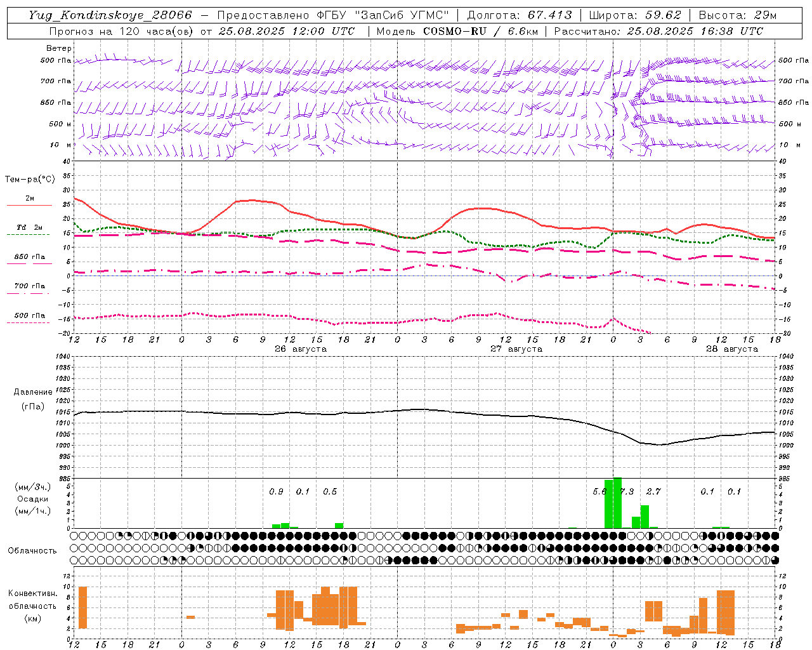Viewport: 812px width, 650px height.
Task: Click the Осадки precipitation panel label
Action: (32, 499)
